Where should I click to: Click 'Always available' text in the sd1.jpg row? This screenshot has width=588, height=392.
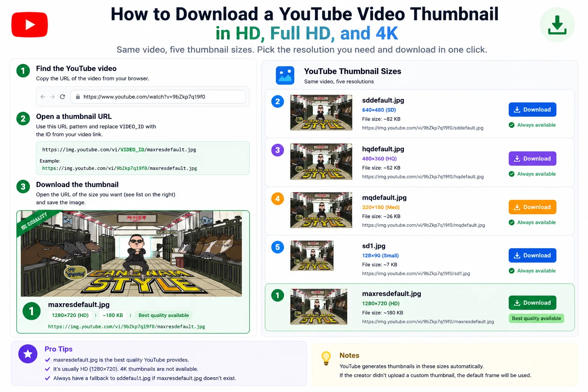pos(536,271)
